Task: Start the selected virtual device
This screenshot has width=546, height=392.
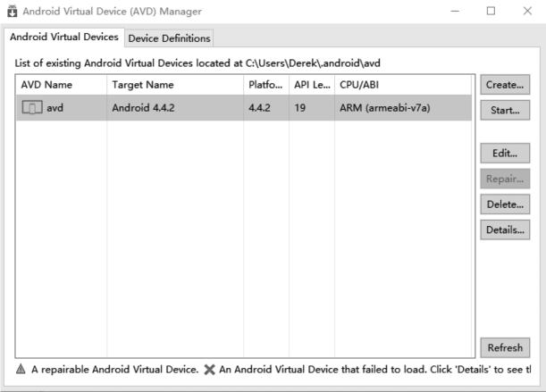Action: pyautogui.click(x=505, y=111)
